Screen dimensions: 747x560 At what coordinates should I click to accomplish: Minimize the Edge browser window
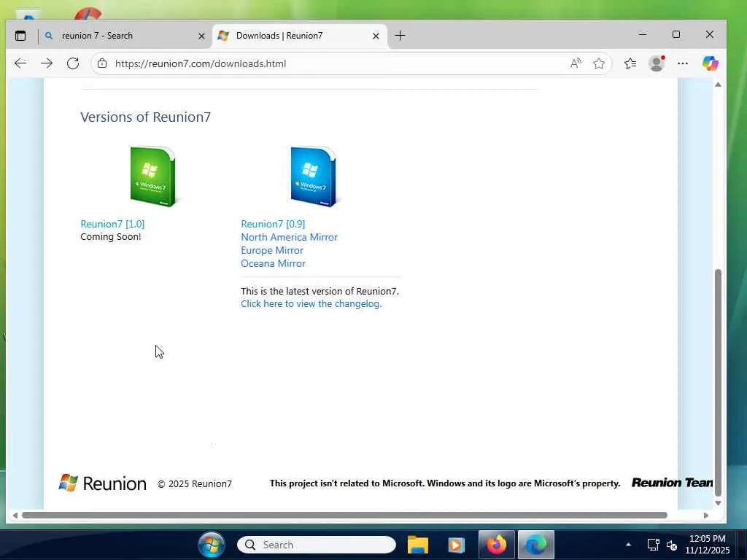coord(643,35)
